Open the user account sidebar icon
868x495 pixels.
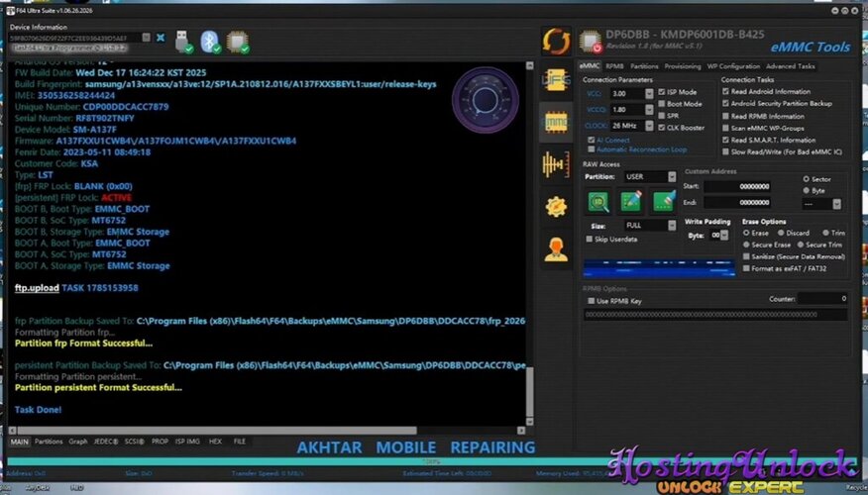coord(556,249)
